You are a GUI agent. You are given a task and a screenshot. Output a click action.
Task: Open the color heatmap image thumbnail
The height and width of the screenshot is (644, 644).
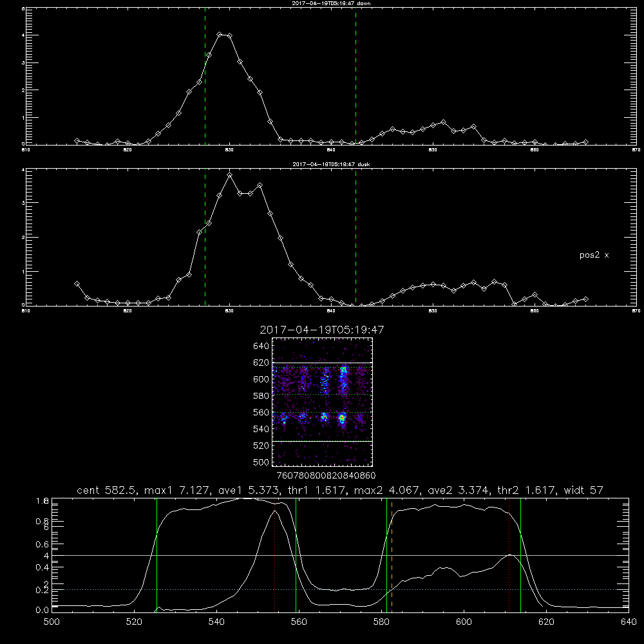pyautogui.click(x=323, y=402)
